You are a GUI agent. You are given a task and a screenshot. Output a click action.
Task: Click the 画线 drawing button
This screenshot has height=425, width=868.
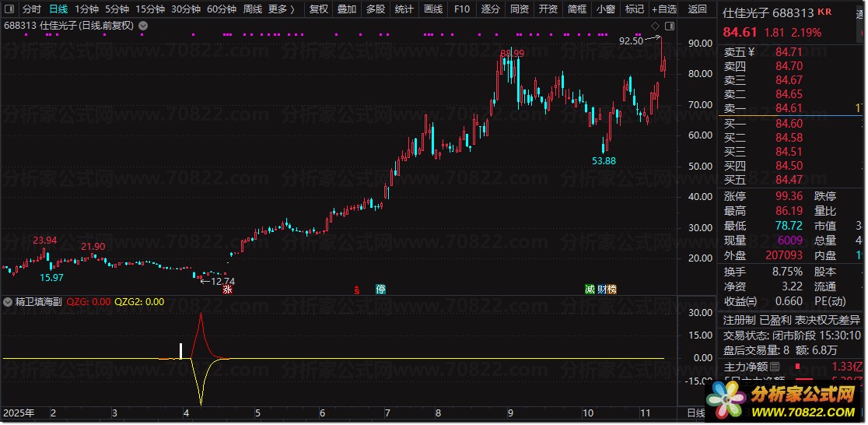click(x=433, y=9)
